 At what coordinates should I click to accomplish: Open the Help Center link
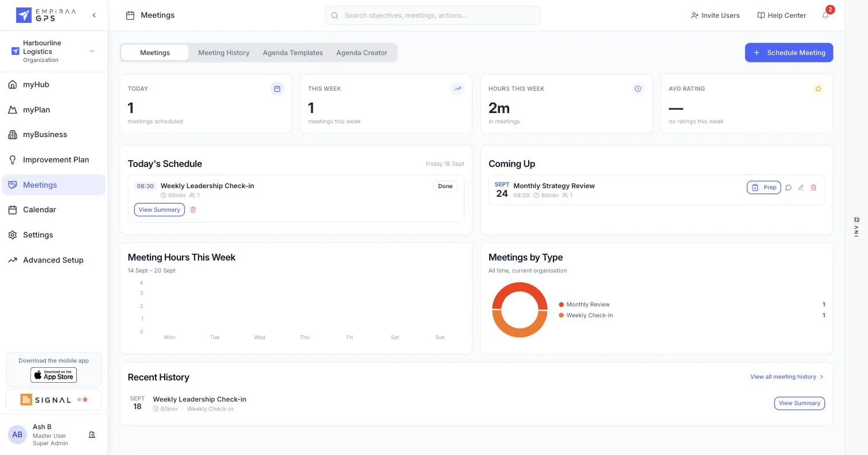pos(781,15)
